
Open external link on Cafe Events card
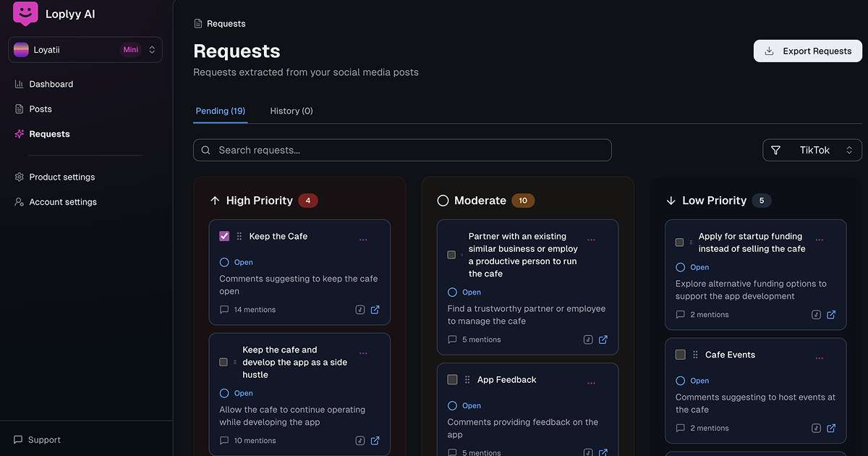pos(831,428)
